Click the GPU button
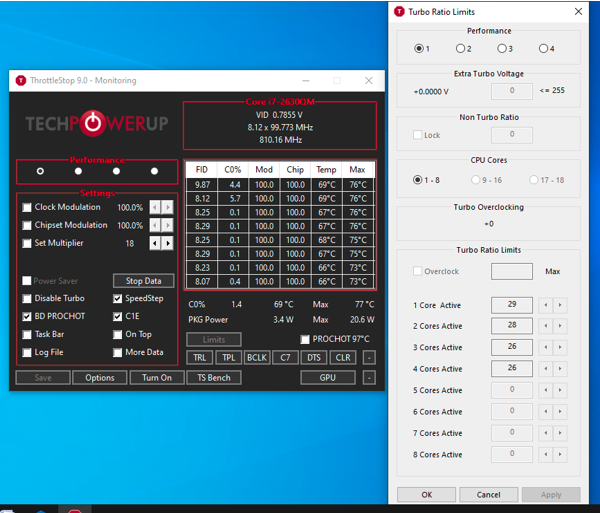 [328, 378]
